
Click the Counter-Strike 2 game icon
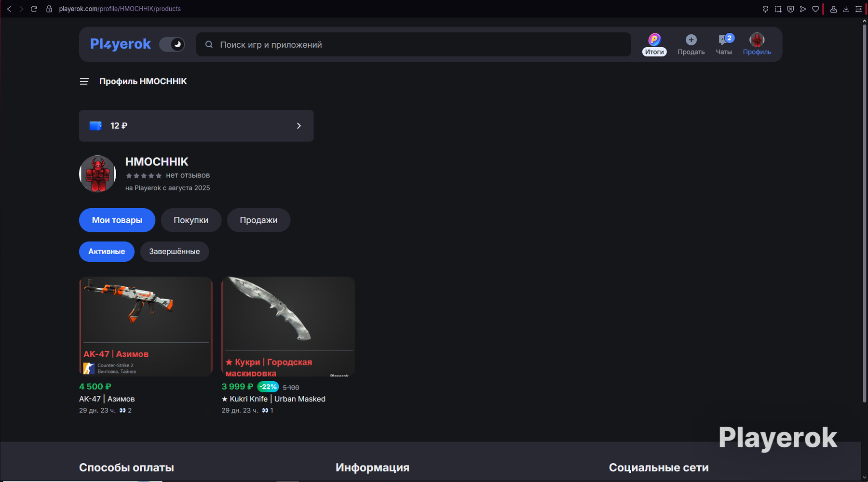[x=89, y=368]
